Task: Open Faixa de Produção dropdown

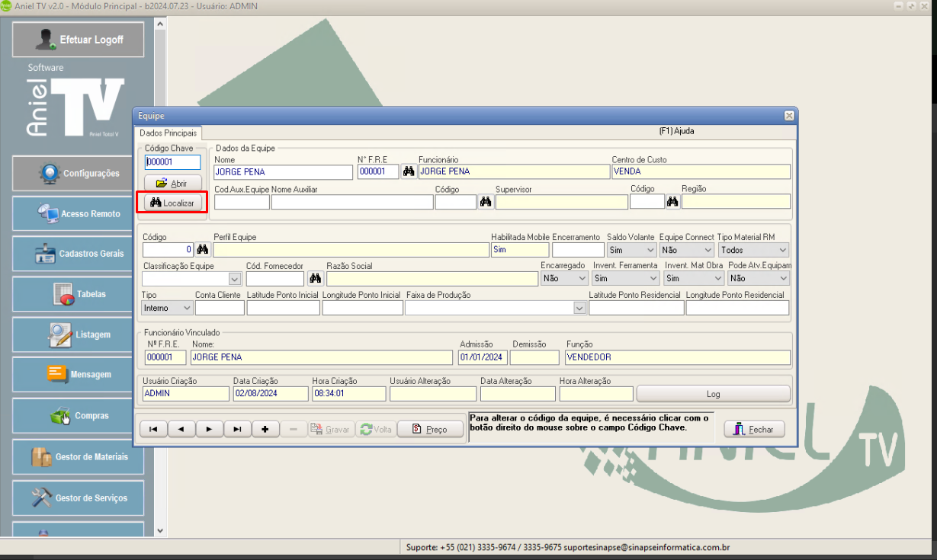Action: click(x=579, y=308)
